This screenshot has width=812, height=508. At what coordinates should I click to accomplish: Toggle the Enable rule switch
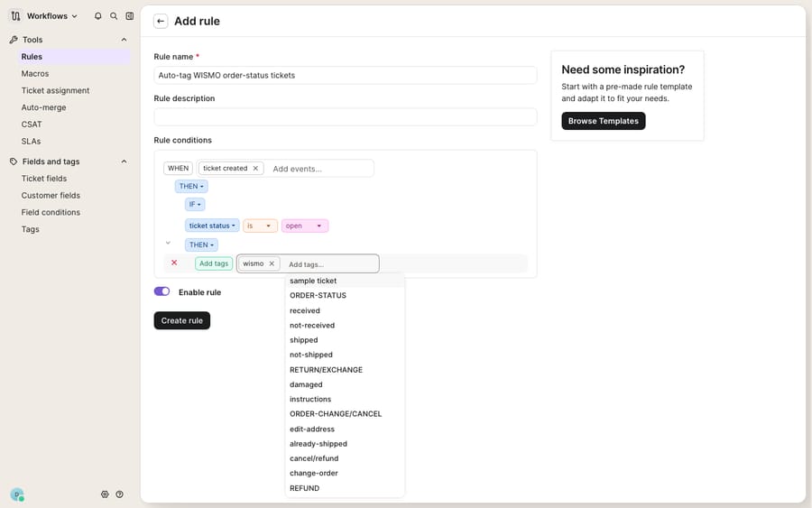161,291
